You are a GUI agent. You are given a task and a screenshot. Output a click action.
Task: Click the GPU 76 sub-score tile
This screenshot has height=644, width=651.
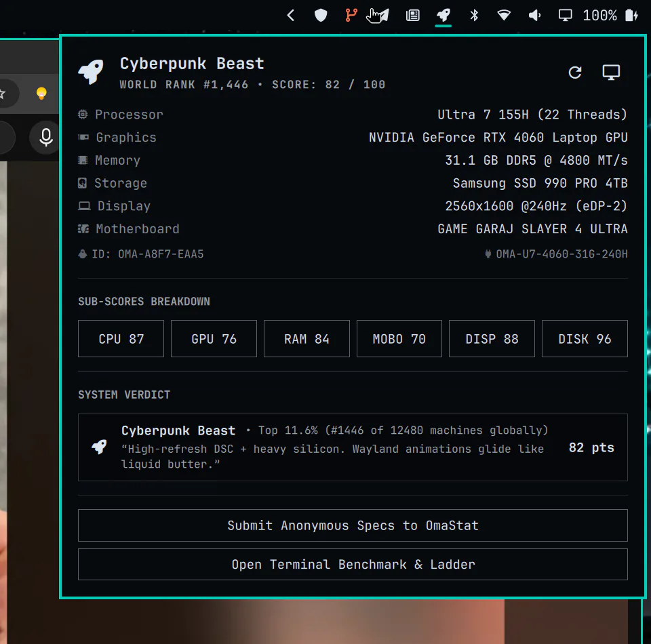point(214,338)
